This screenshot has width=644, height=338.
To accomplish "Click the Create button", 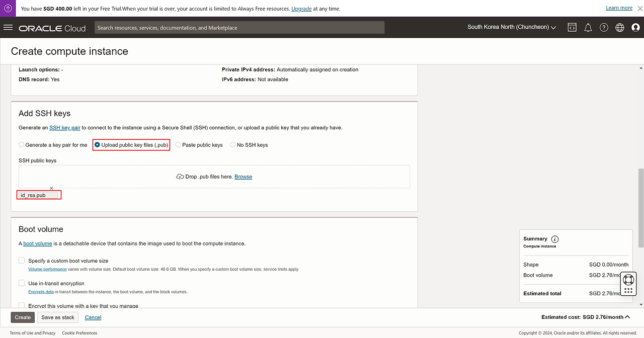I will [23, 317].
